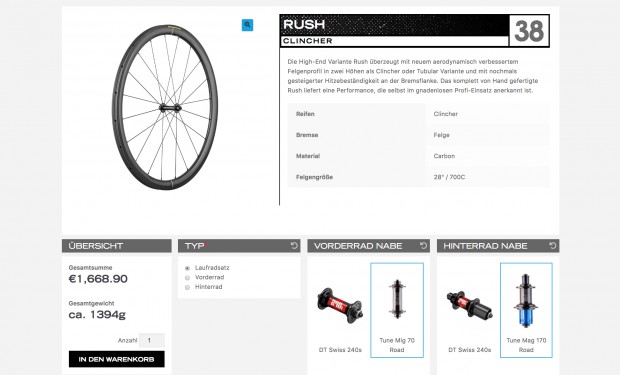Click the Übersicht panel header
This screenshot has width=620, height=375.
click(117, 246)
